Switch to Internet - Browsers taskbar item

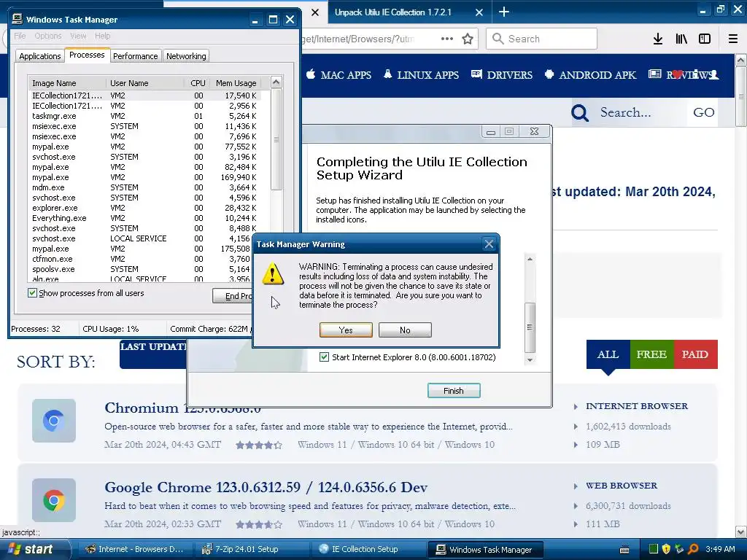[135, 549]
